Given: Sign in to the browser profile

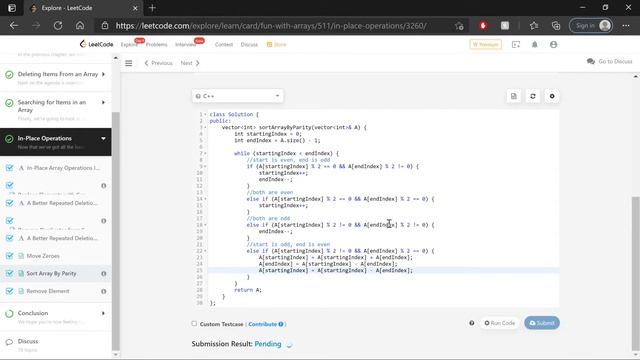Looking at the screenshot, I should pos(591,26).
